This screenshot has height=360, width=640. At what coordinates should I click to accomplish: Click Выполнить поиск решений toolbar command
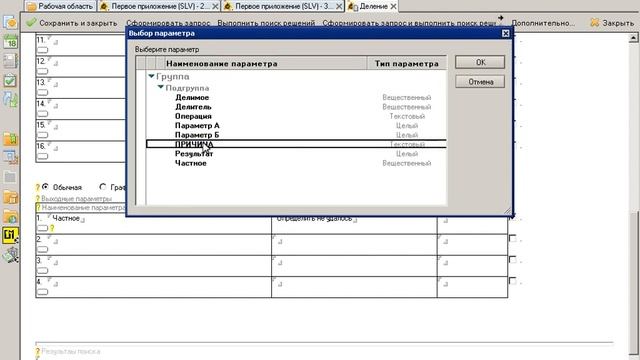(x=266, y=23)
